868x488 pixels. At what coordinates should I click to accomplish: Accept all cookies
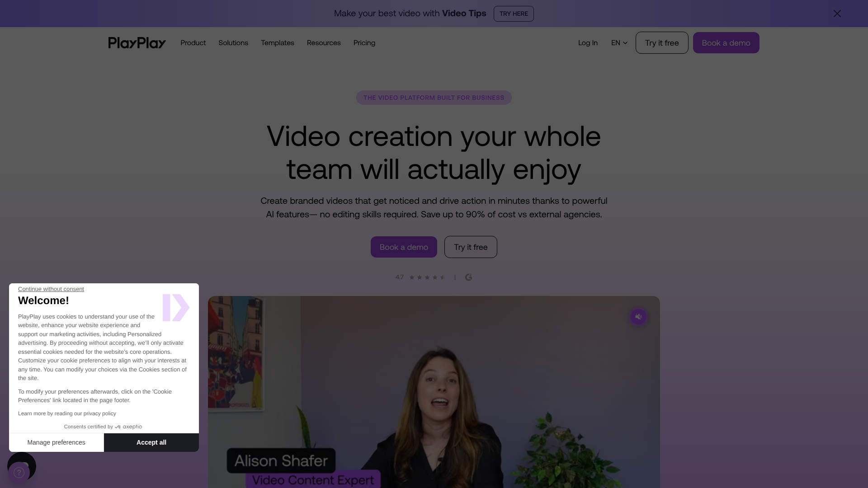point(151,442)
